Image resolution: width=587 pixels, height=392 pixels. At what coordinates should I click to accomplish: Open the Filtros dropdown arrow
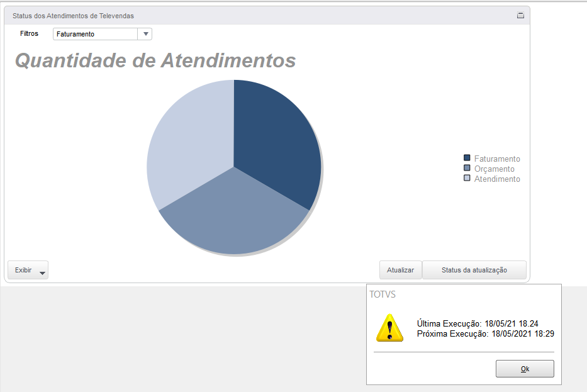tap(145, 34)
